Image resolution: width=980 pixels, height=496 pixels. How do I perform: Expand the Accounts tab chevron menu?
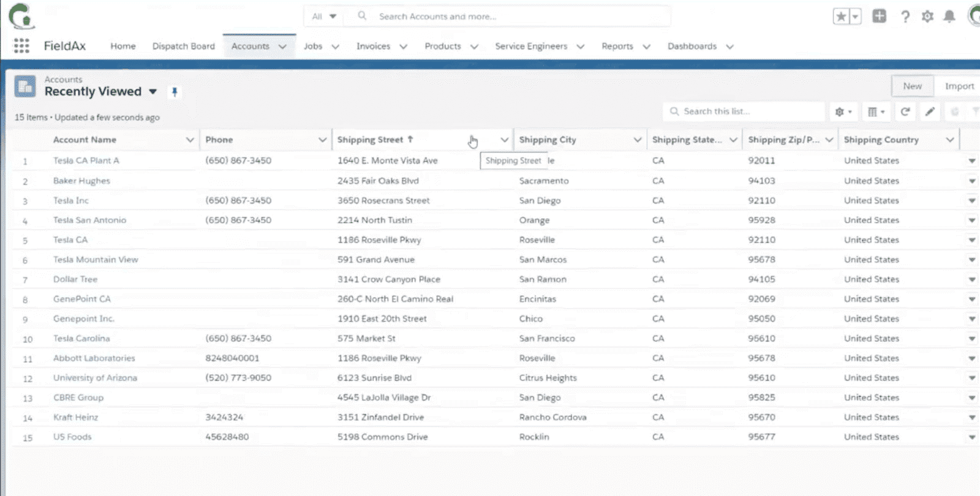pyautogui.click(x=282, y=47)
